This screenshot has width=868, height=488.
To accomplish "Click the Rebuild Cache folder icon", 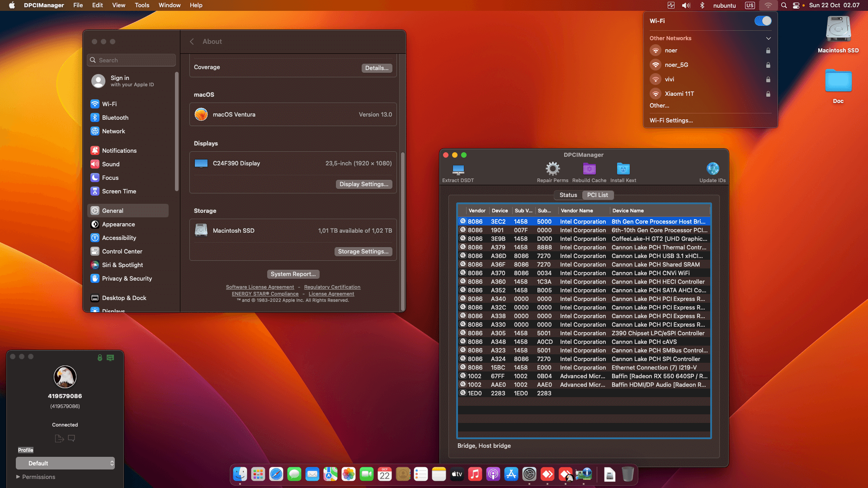I will click(589, 169).
